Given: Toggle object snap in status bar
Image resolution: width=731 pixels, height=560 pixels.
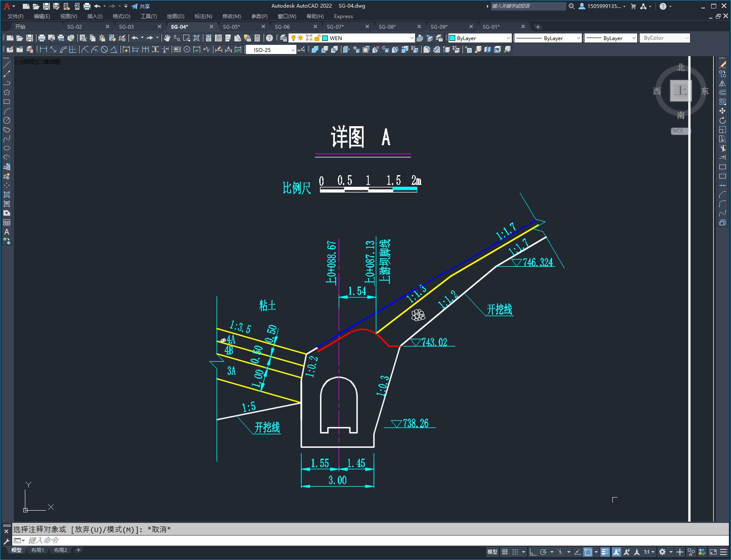Looking at the screenshot, I should coord(588,552).
